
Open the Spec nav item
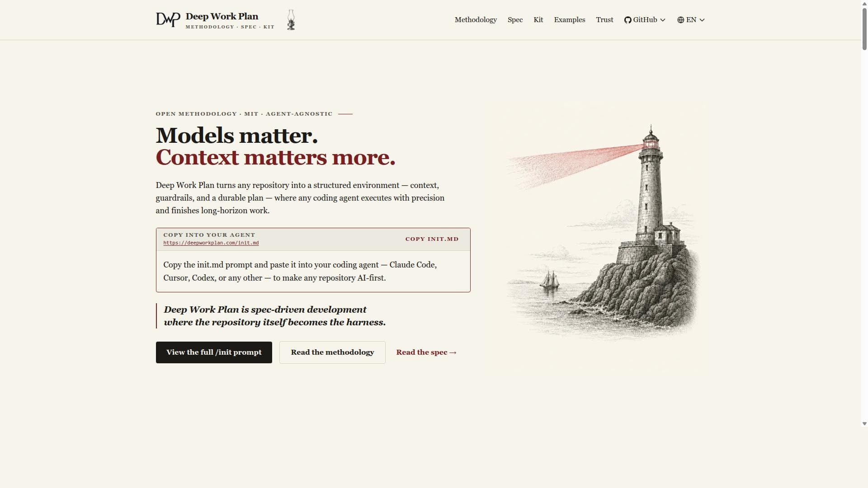pos(515,20)
